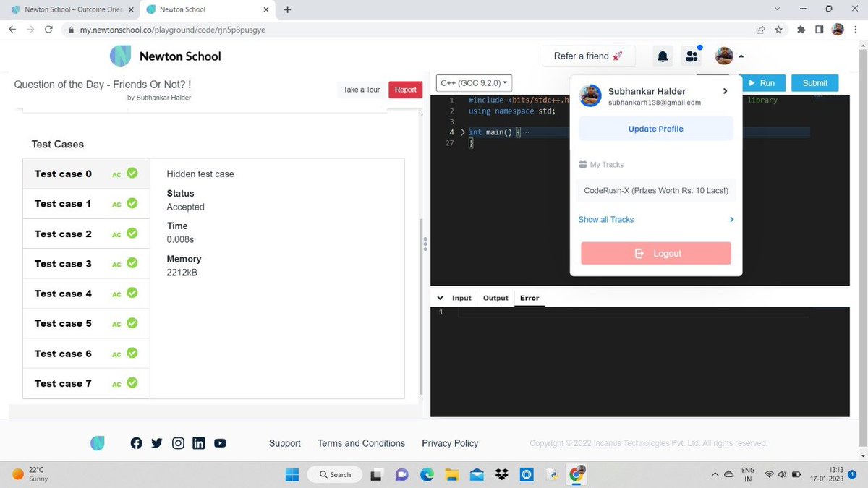868x488 pixels.
Task: Open the Facebook icon in the footer
Action: coord(136,443)
